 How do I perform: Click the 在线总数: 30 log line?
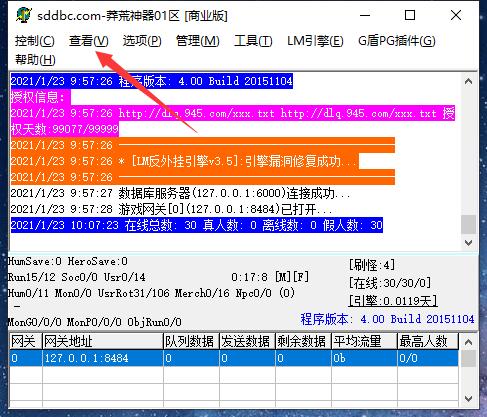tap(197, 225)
